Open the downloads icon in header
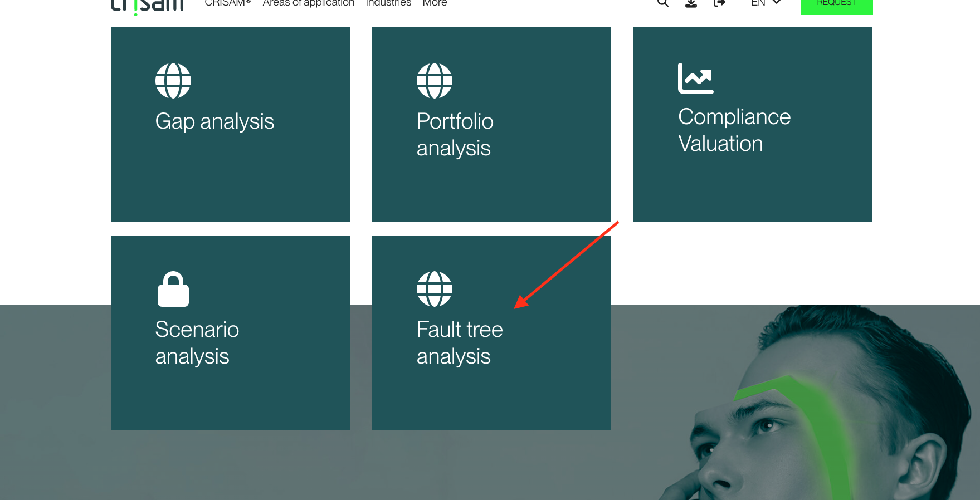Image resolution: width=980 pixels, height=500 pixels. pos(691,3)
